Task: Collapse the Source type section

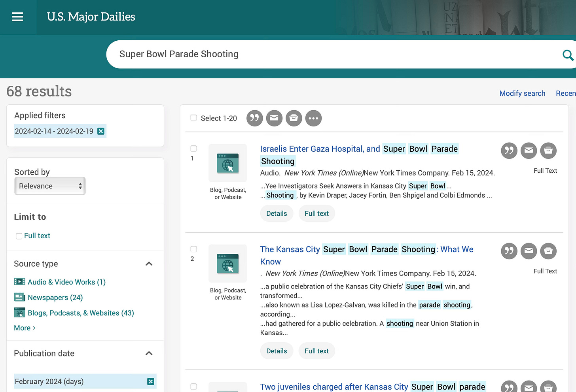Action: 149,264
